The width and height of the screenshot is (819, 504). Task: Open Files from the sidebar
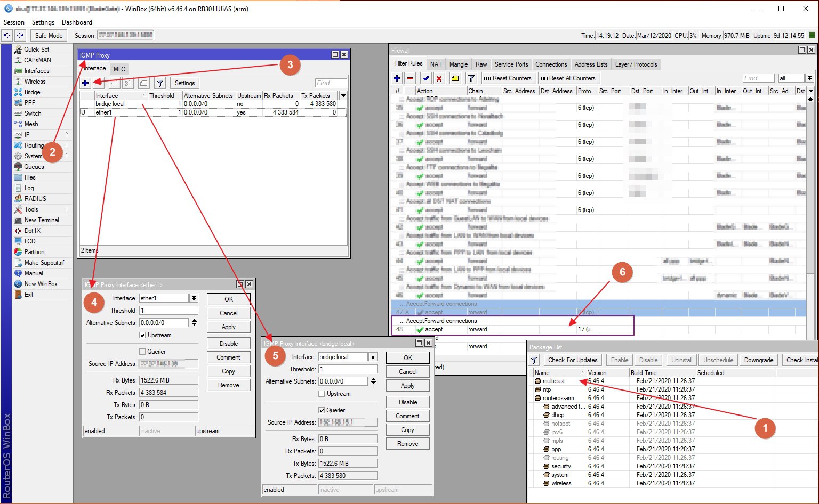coord(30,177)
